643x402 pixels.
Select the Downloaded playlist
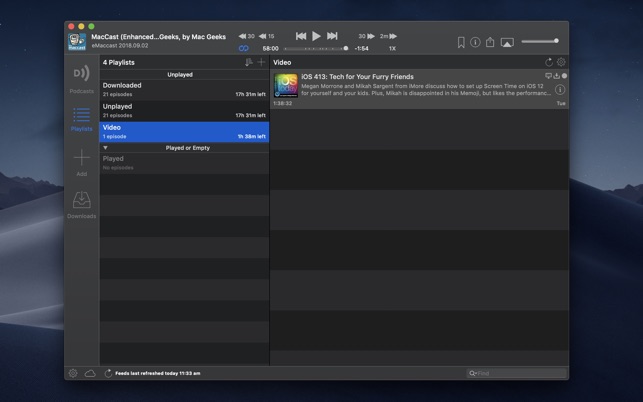click(x=184, y=90)
